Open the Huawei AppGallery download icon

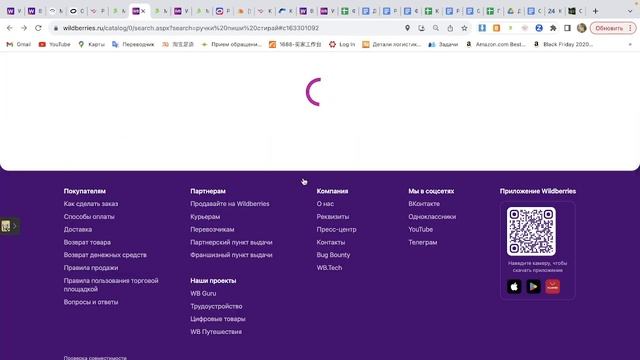(x=553, y=287)
